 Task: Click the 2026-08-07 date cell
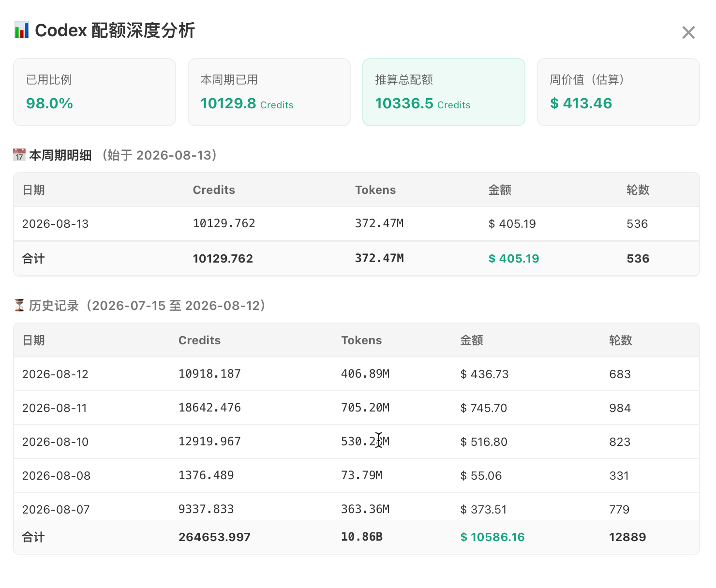click(56, 510)
